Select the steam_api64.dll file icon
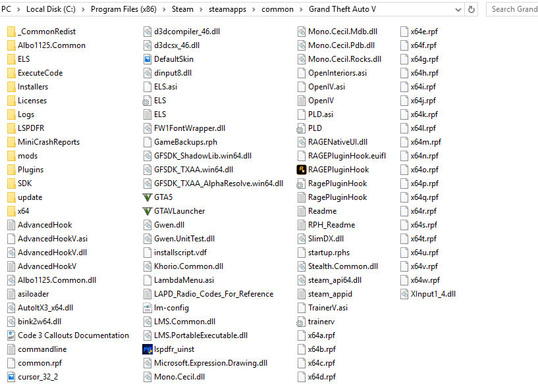 tap(301, 280)
